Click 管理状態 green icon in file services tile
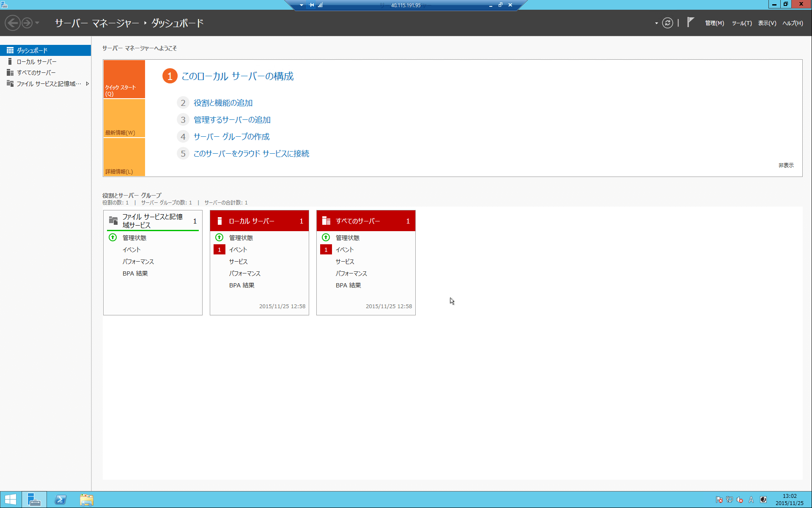The image size is (812, 508). point(113,237)
